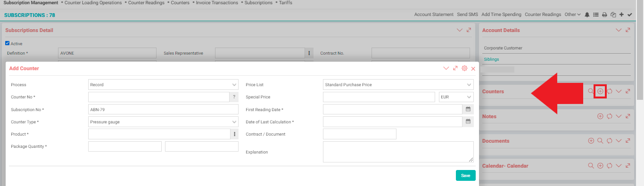Focus the Counter No input field

159,97
